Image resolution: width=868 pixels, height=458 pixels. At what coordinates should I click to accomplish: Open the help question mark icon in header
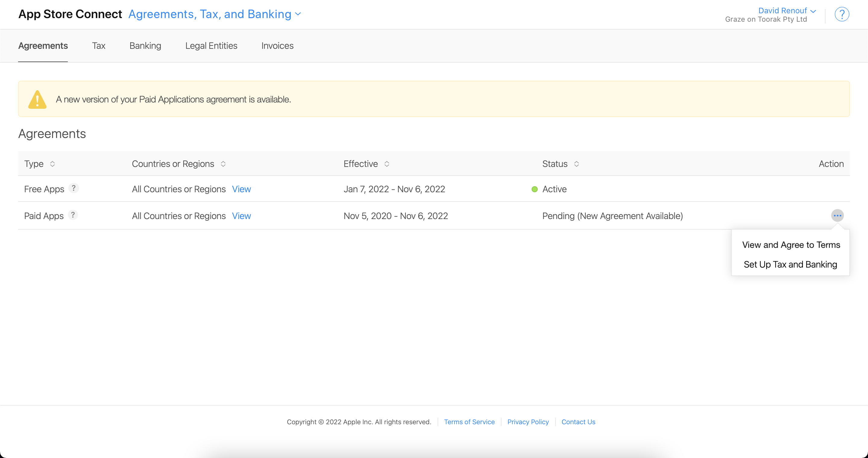tap(841, 14)
